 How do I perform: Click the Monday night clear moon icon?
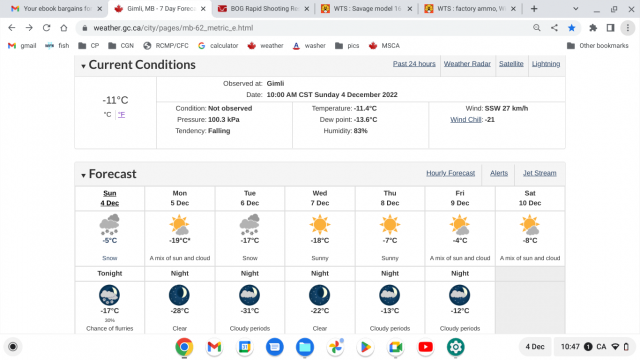point(180,295)
